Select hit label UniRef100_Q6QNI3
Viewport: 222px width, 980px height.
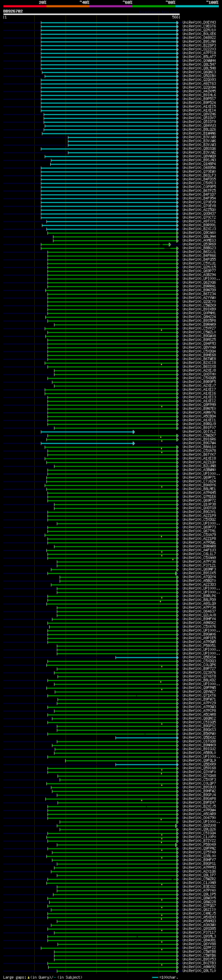(x=199, y=72)
